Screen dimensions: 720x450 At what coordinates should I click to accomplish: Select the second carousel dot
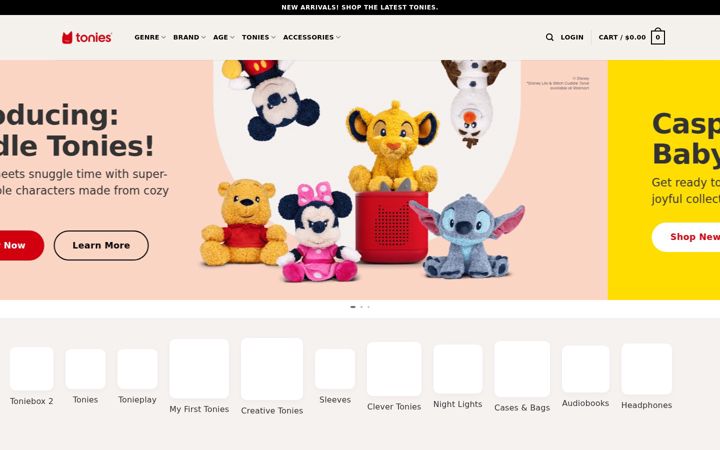pyautogui.click(x=361, y=307)
